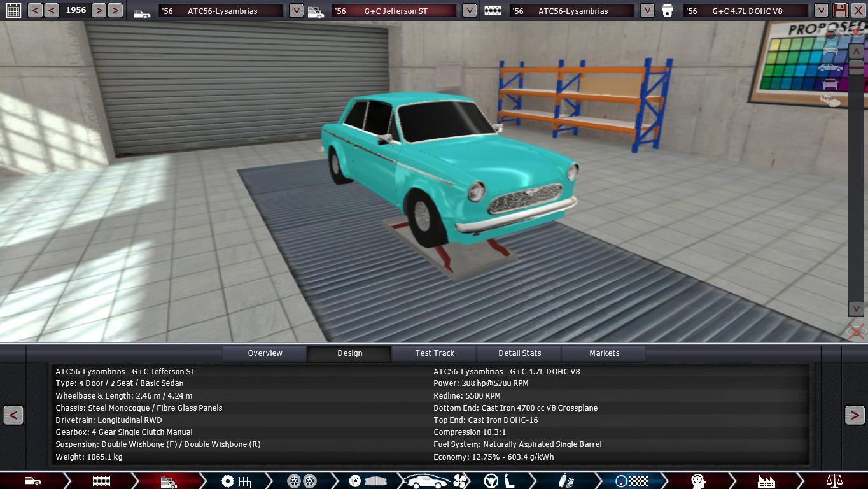Click the slider handle on right vertical bar
The height and width of the screenshot is (489, 868).
click(857, 67)
